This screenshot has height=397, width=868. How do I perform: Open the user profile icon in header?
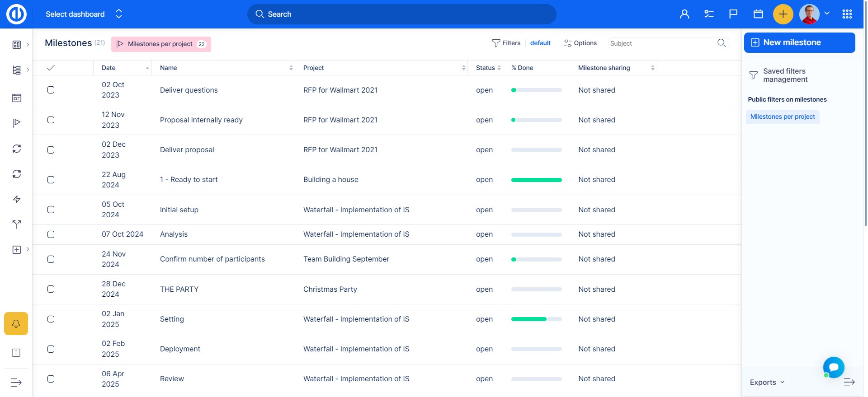(x=684, y=14)
